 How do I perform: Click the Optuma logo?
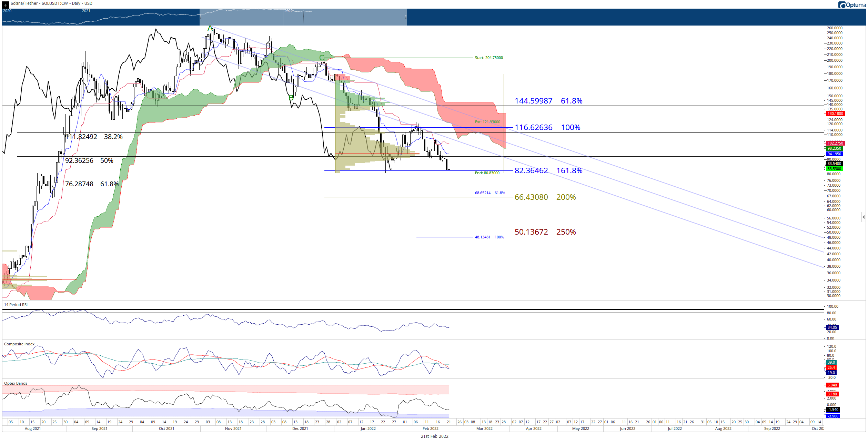(x=852, y=5)
